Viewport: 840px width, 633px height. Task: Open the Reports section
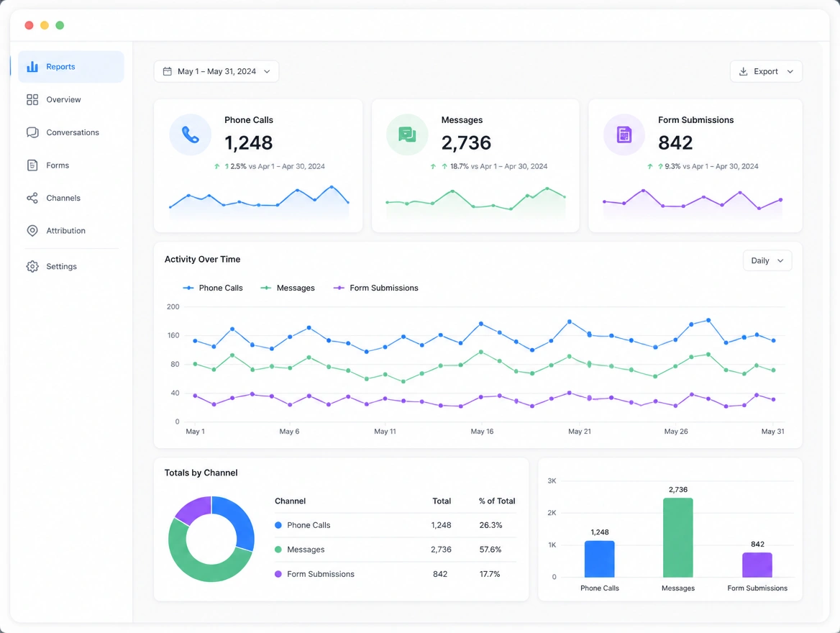[x=71, y=66]
